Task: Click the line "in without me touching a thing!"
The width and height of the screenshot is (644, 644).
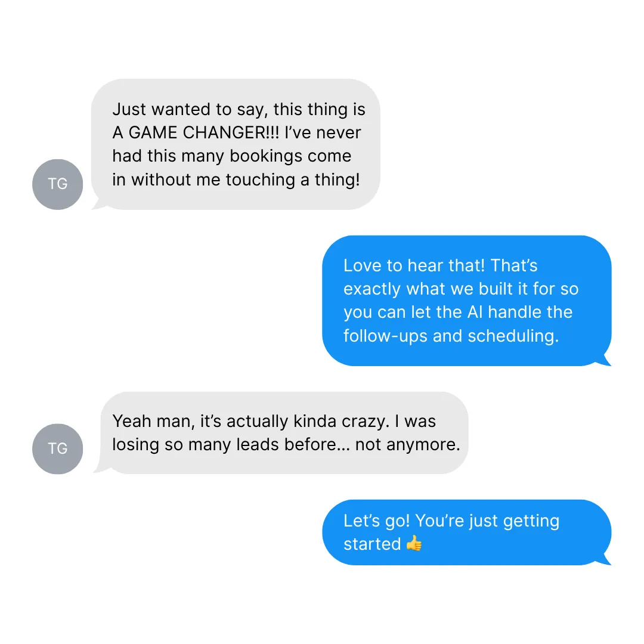Action: coord(236,180)
